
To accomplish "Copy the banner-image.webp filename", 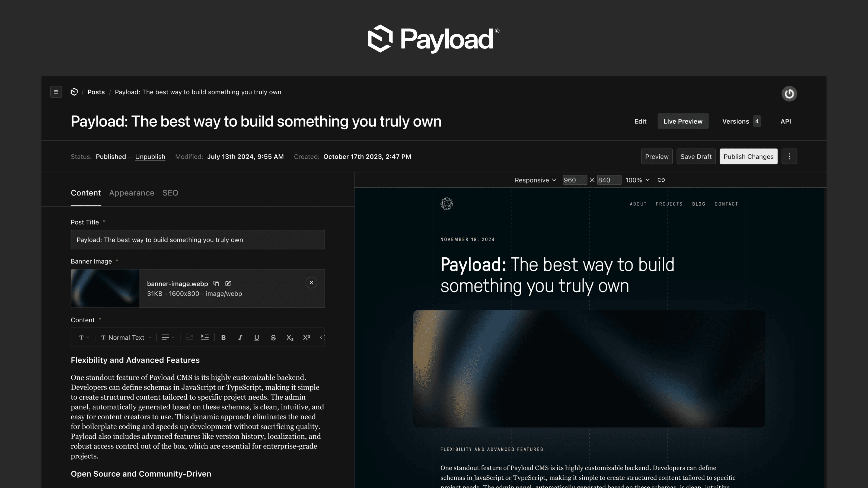I will click(x=216, y=284).
